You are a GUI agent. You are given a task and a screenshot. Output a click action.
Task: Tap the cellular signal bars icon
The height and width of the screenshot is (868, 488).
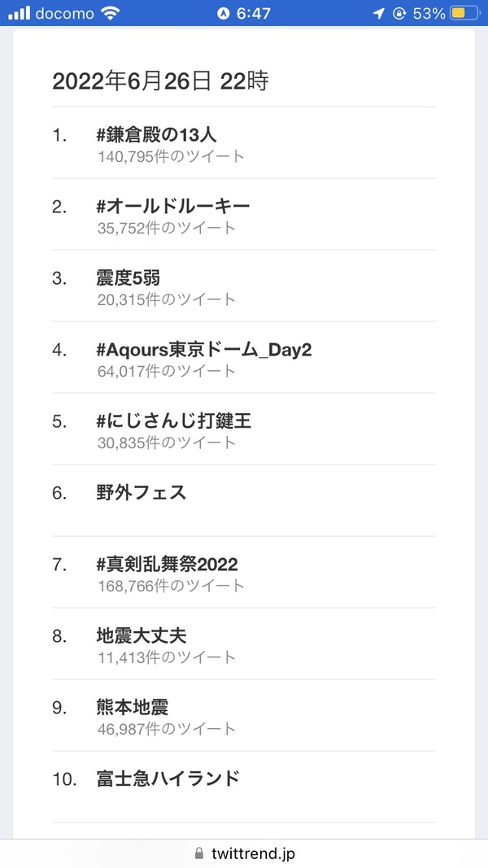point(19,13)
